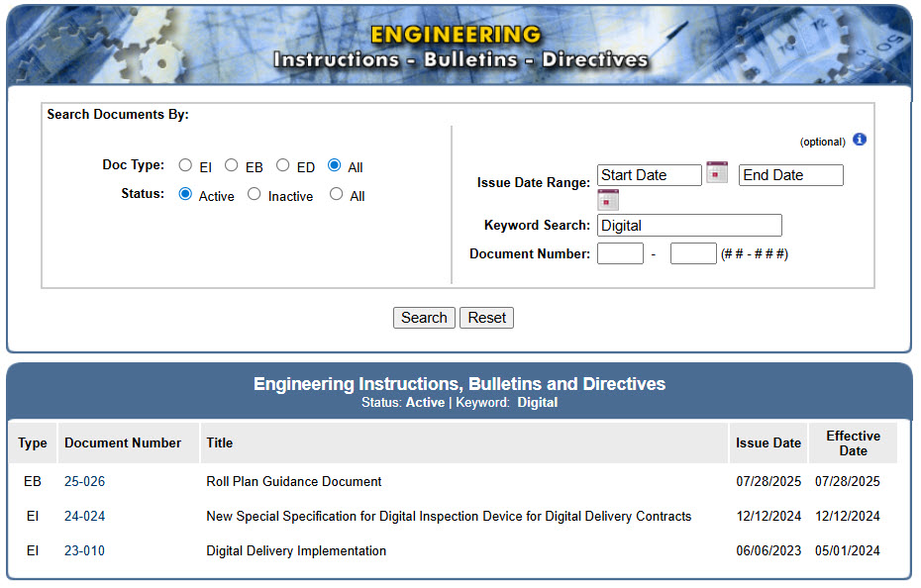Click inside the Start Date input box
Image resolution: width=921 pixels, height=588 pixels.
click(x=649, y=174)
